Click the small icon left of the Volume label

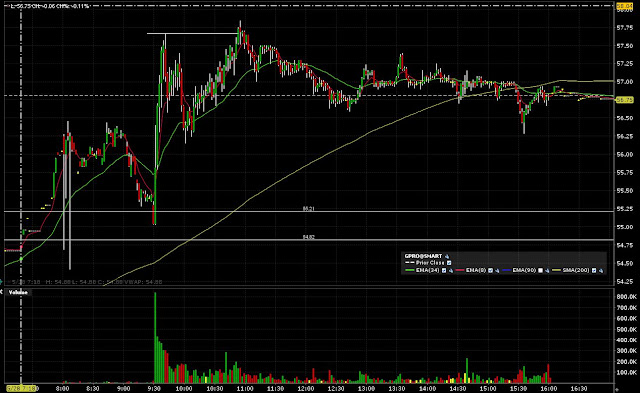pyautogui.click(x=2, y=292)
